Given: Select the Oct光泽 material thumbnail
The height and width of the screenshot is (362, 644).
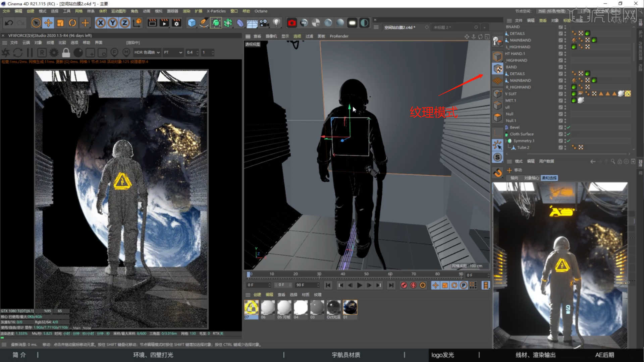Looking at the screenshot, I should click(333, 308).
